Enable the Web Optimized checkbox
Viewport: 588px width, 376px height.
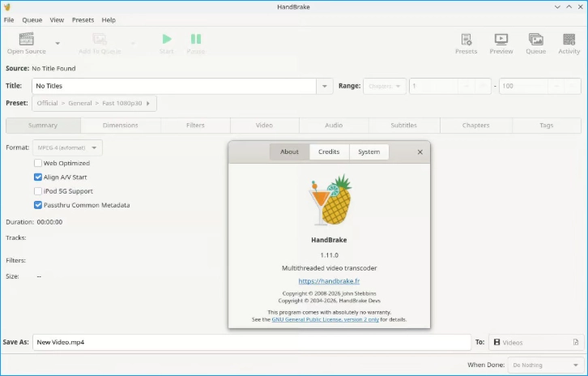pyautogui.click(x=38, y=163)
